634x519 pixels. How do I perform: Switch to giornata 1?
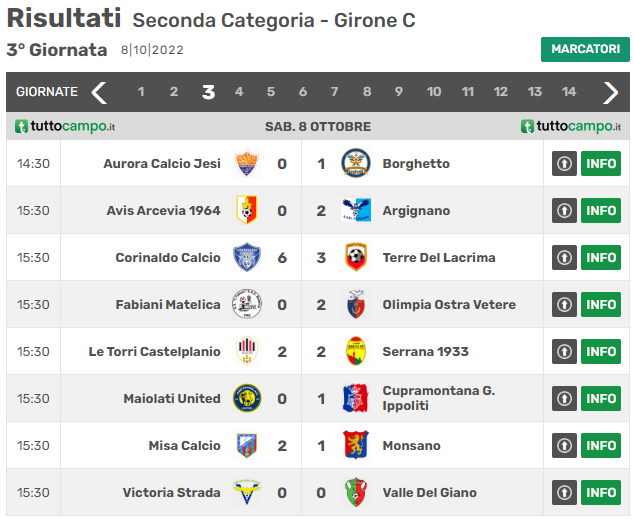click(x=141, y=92)
